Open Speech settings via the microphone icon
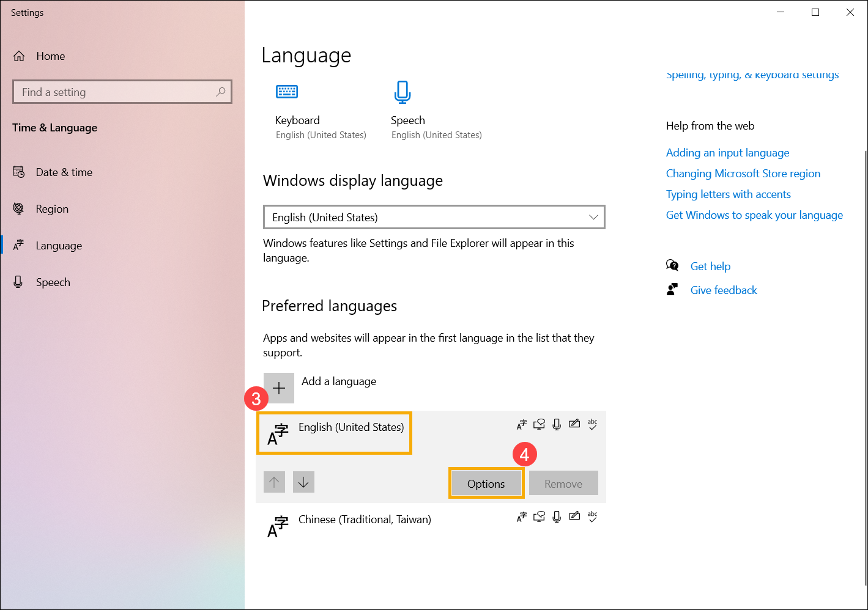The width and height of the screenshot is (868, 610). click(402, 91)
